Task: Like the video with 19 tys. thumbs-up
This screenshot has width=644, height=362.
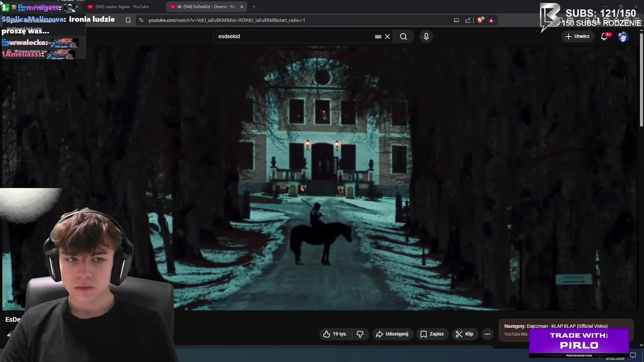Action: coord(335,334)
